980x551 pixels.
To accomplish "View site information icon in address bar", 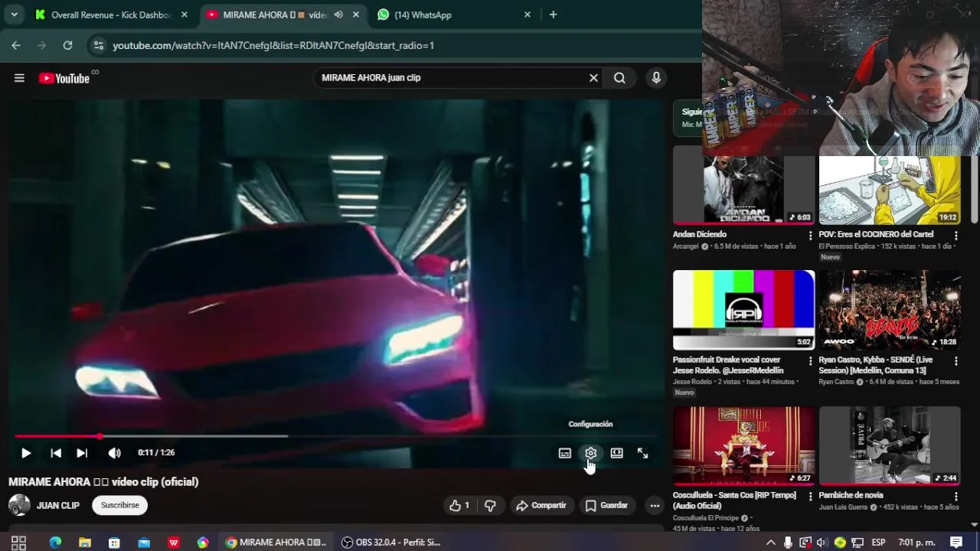I will click(98, 45).
